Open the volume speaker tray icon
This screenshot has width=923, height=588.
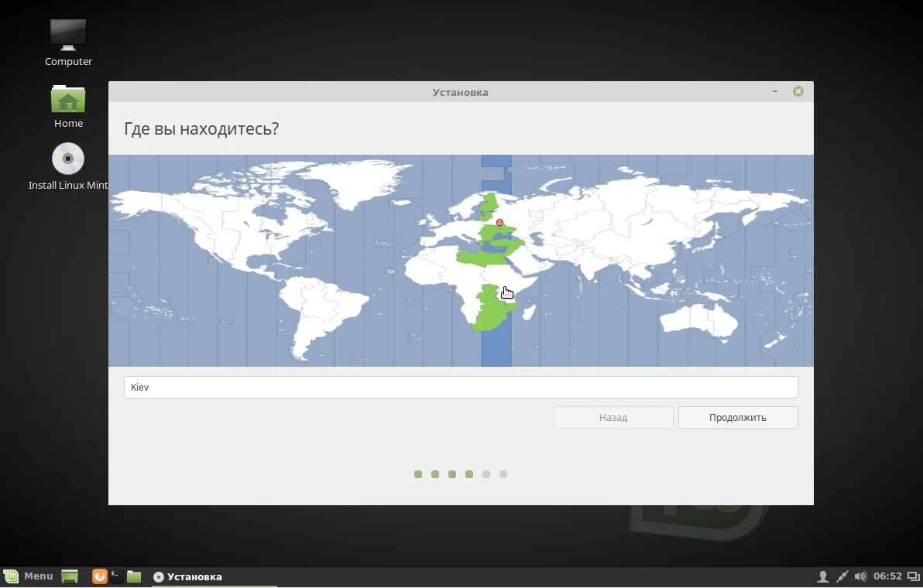860,577
